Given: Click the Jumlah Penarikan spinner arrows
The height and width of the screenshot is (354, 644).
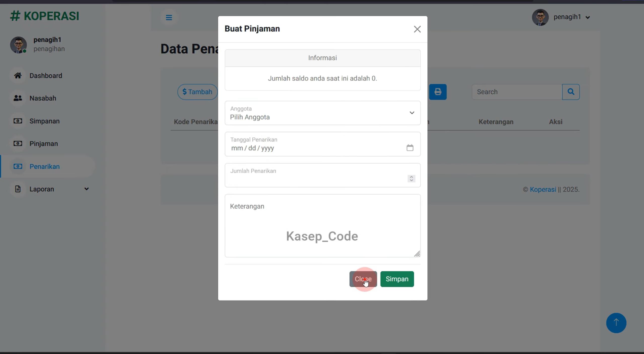Looking at the screenshot, I should 411,179.
